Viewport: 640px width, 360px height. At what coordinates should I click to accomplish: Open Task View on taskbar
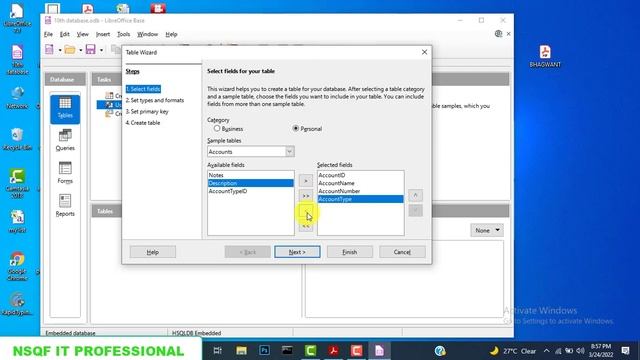tap(218, 351)
